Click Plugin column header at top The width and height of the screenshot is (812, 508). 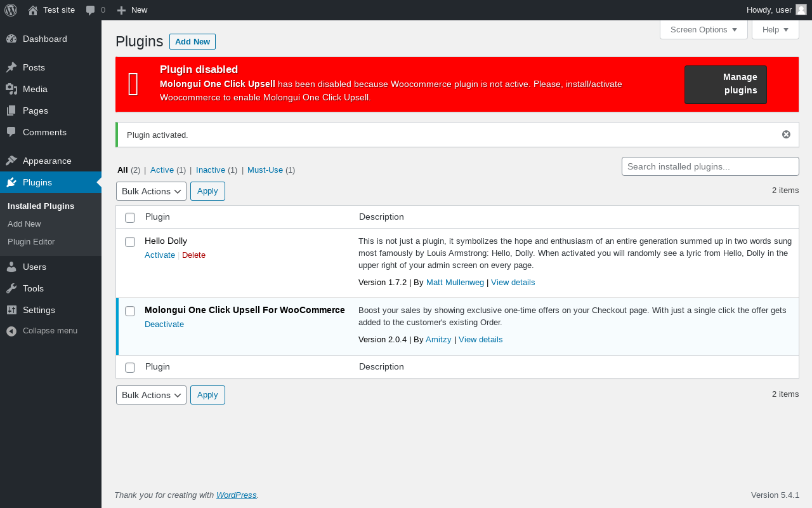click(157, 217)
